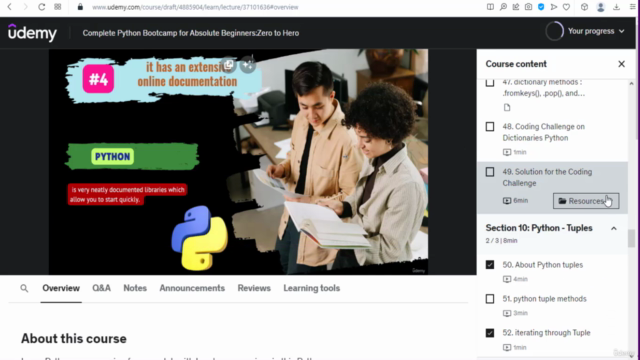Open the browser menu icon

(632, 7)
